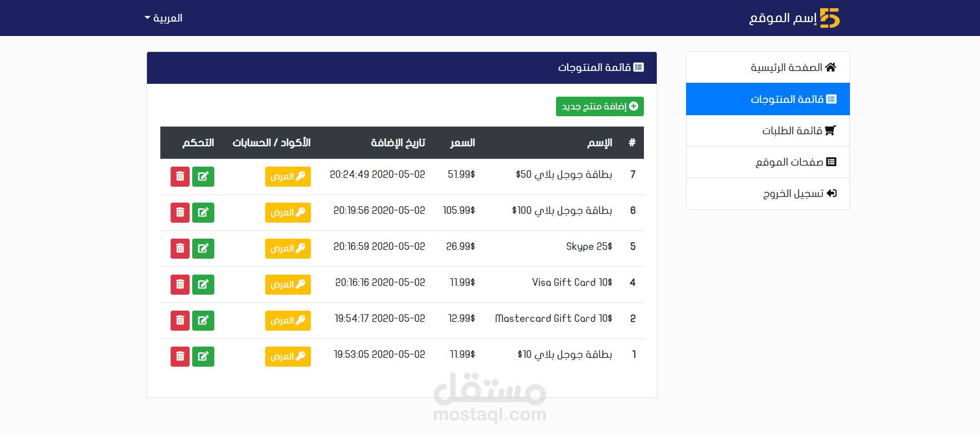This screenshot has width=980, height=433.
Task: Click the التحكم column header
Action: click(198, 142)
